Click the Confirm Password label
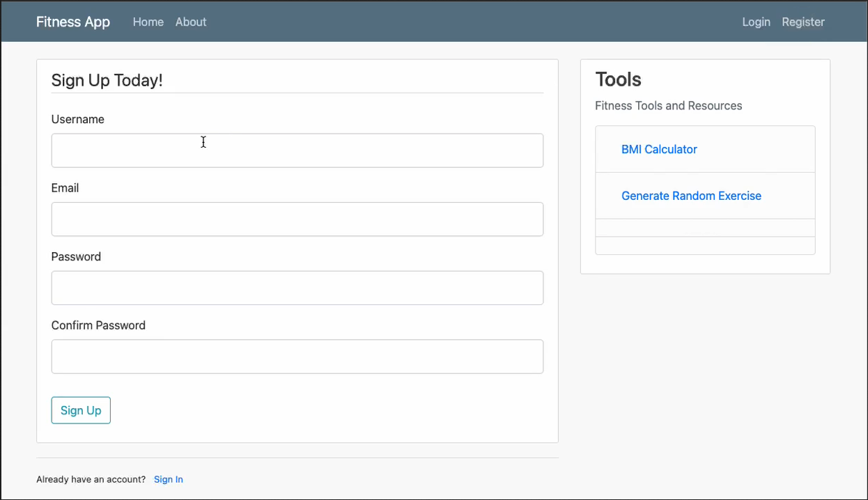868x500 pixels. pos(98,325)
